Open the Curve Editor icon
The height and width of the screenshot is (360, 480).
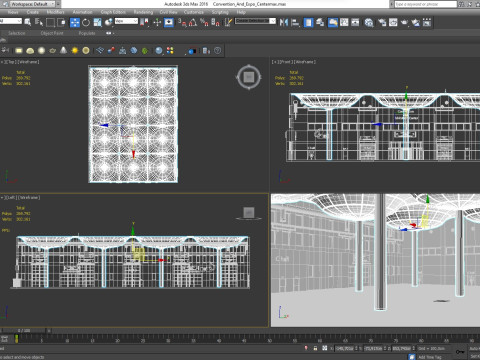[x=344, y=22]
